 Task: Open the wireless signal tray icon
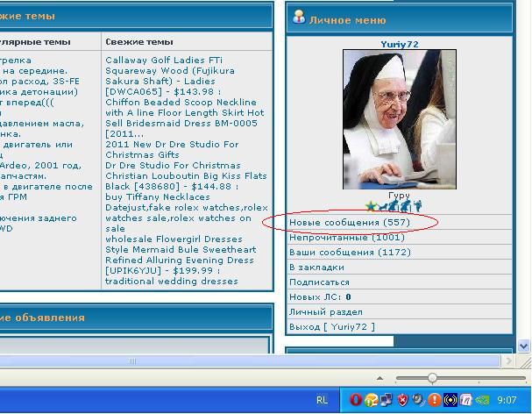pyautogui.click(x=450, y=400)
